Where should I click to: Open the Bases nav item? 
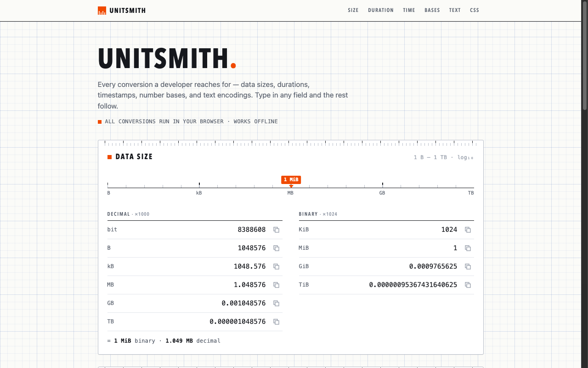432,10
